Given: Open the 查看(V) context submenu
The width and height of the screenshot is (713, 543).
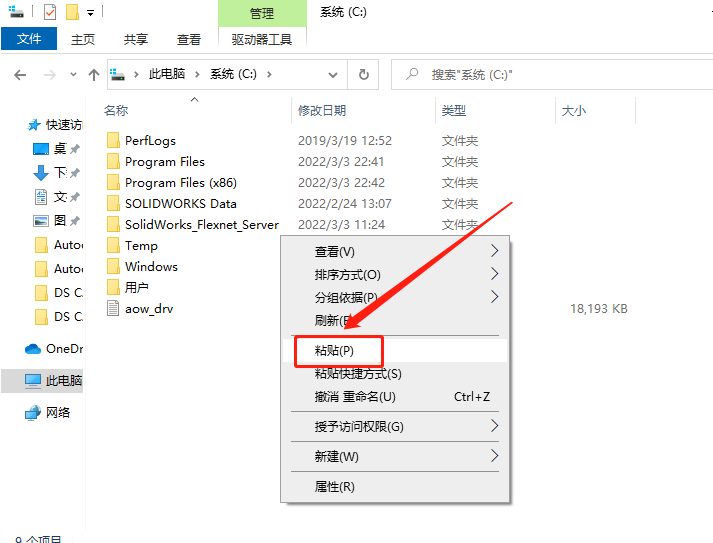Looking at the screenshot, I should (395, 251).
